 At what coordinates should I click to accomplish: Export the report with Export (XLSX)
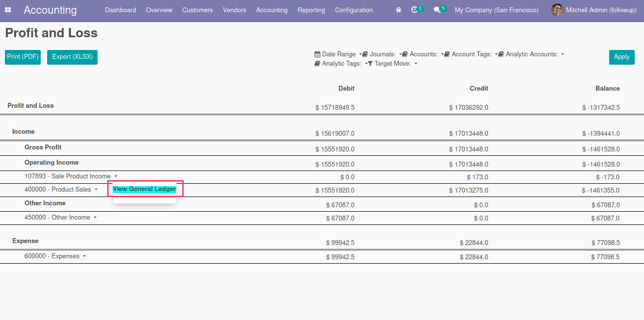(x=72, y=57)
